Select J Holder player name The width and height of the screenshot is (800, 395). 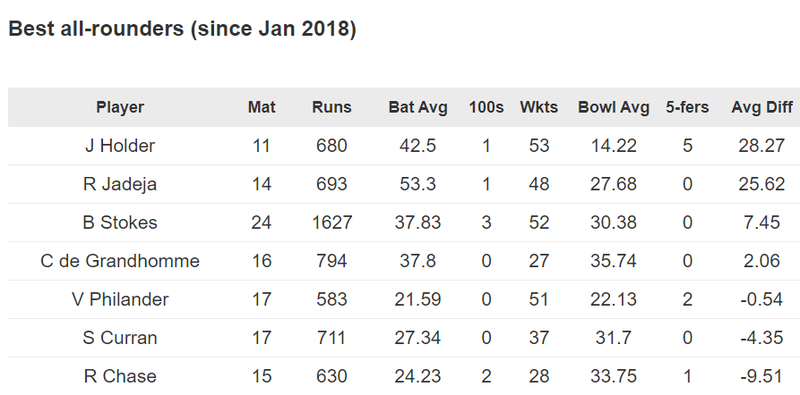(x=120, y=146)
